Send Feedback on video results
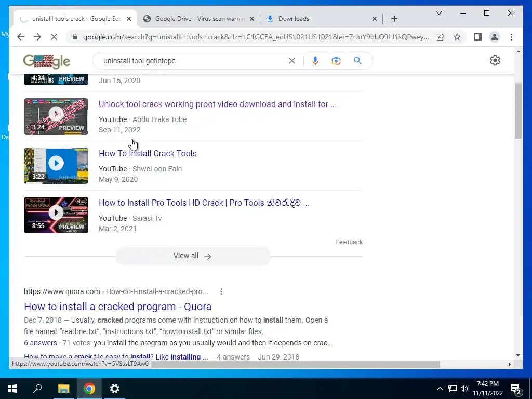The image size is (532, 399). point(349,242)
